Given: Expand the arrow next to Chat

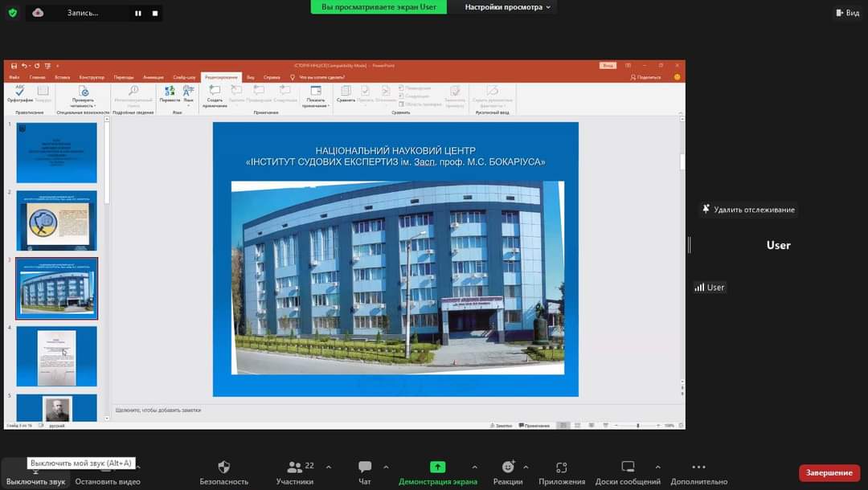Looking at the screenshot, I should 386,467.
